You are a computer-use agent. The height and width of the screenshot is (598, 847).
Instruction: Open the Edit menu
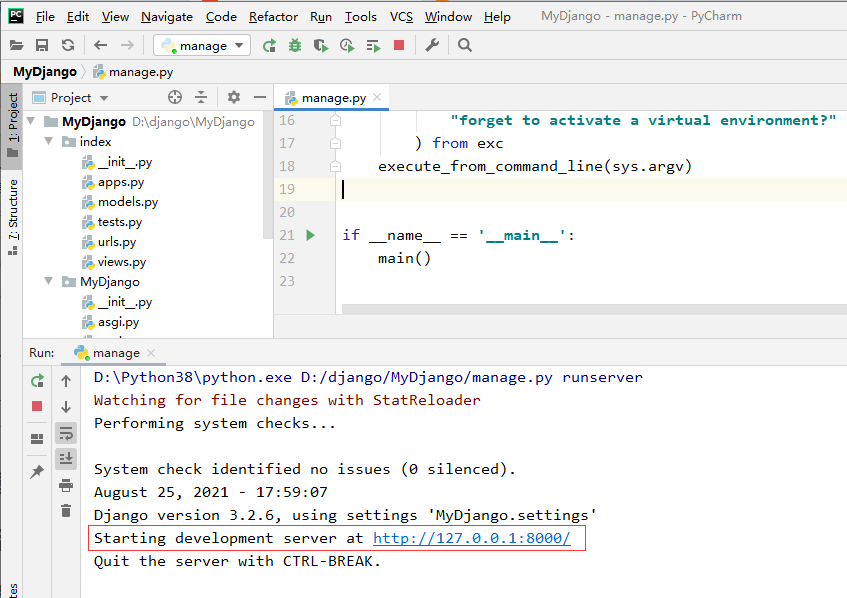(78, 17)
